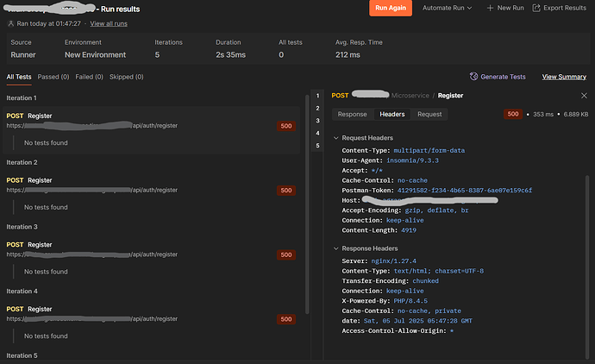Viewport: 595px width, 364px height.
Task: Open the View all runs link
Action: 109,23
